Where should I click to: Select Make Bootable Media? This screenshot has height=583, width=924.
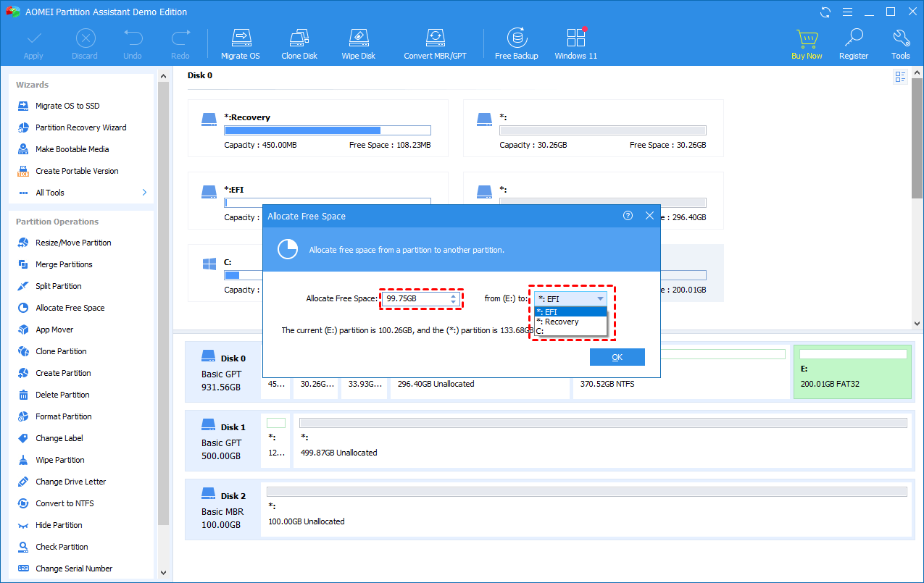pos(72,149)
